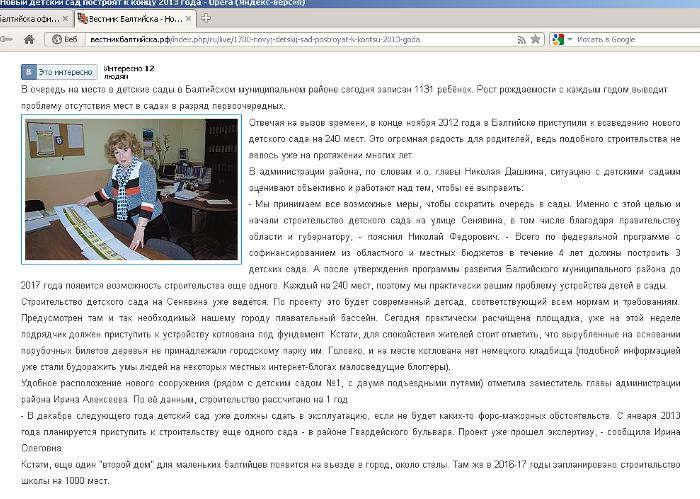Screen dimensions: 700x499
Task: Open the woman at desk article photo
Action: 131,190
